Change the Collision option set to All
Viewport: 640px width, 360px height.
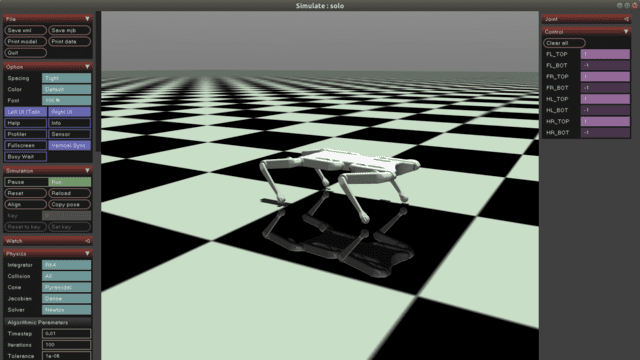(x=66, y=276)
